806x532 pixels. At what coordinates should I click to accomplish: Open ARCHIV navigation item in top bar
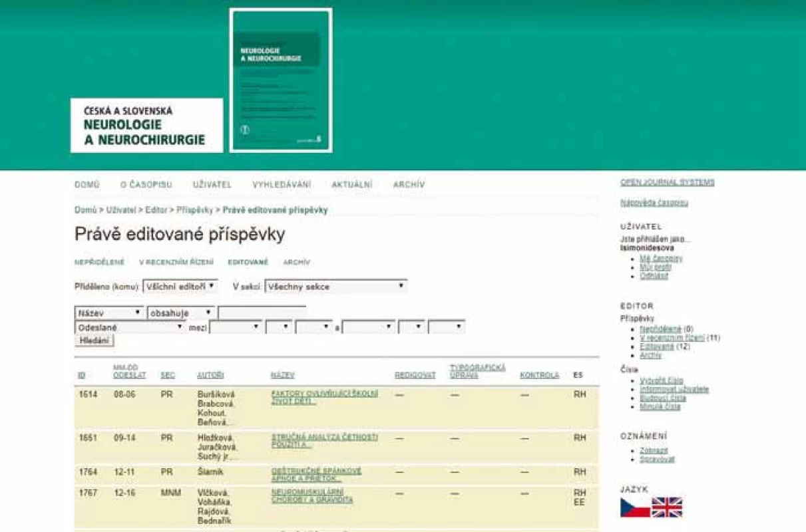coord(409,185)
